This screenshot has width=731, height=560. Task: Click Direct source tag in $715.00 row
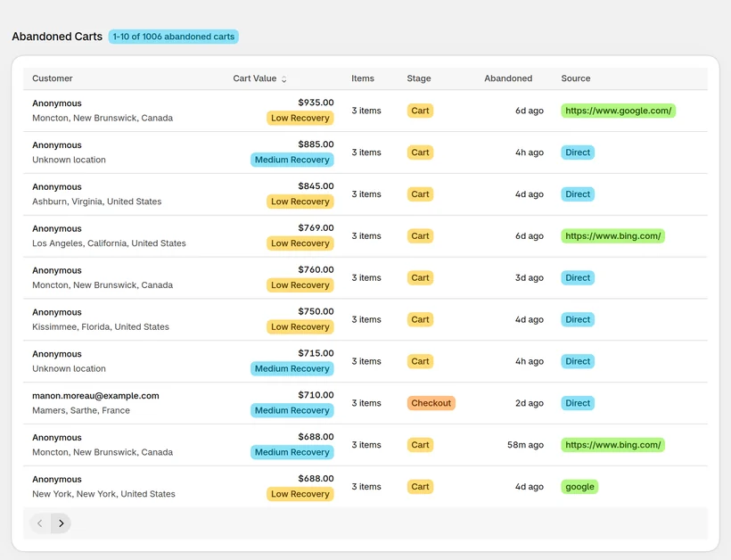[x=578, y=361]
